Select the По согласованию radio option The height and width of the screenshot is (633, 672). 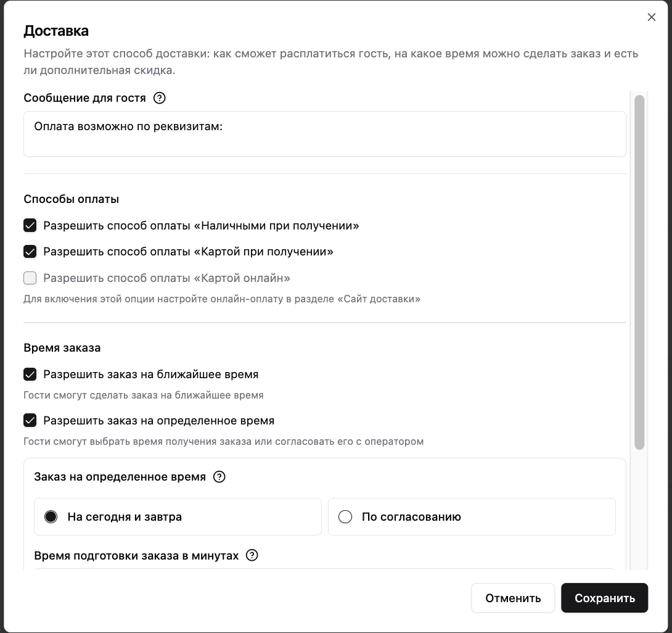pos(472,517)
